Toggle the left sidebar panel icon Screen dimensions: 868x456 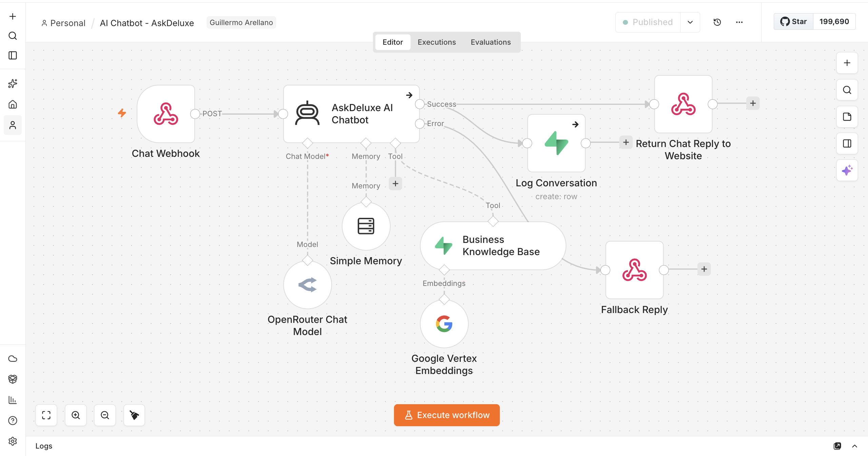click(13, 56)
